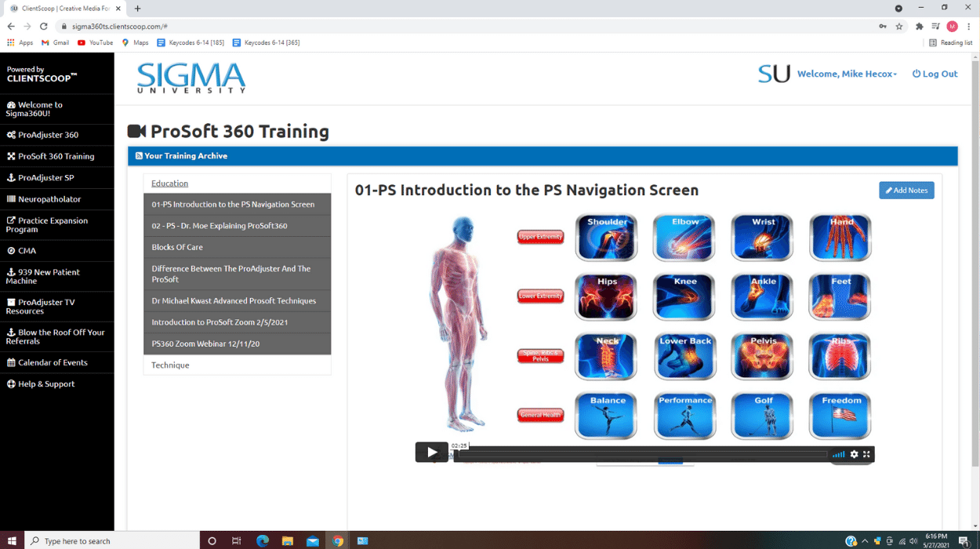980x549 pixels.
Task: Open Keycodes 6-14 [185] bookmark
Action: tap(191, 42)
